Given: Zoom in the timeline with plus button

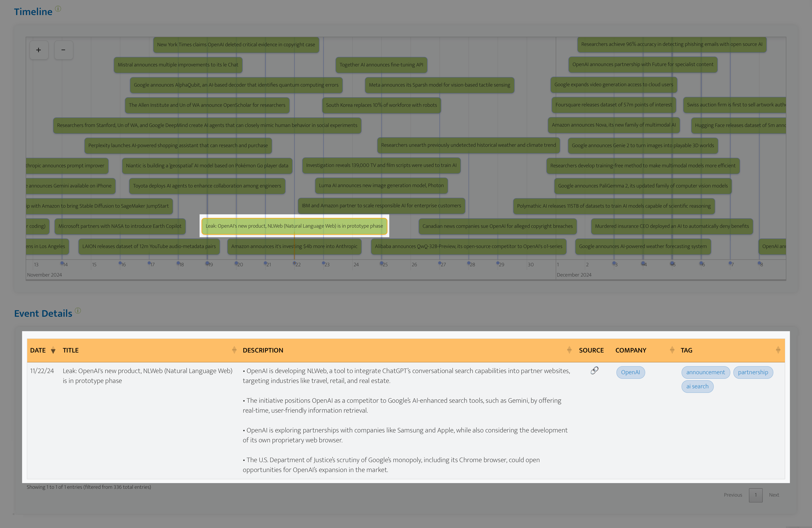Looking at the screenshot, I should pyautogui.click(x=38, y=50).
